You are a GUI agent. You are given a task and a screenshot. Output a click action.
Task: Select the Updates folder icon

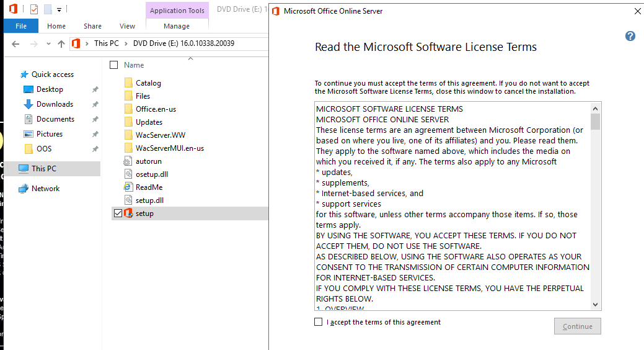tap(128, 122)
